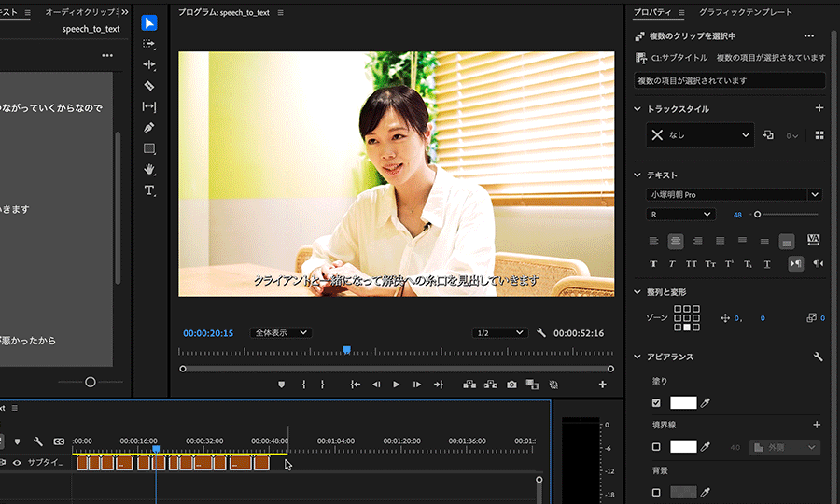The width and height of the screenshot is (840, 504).
Task: Select the Razor tool
Action: 149,86
